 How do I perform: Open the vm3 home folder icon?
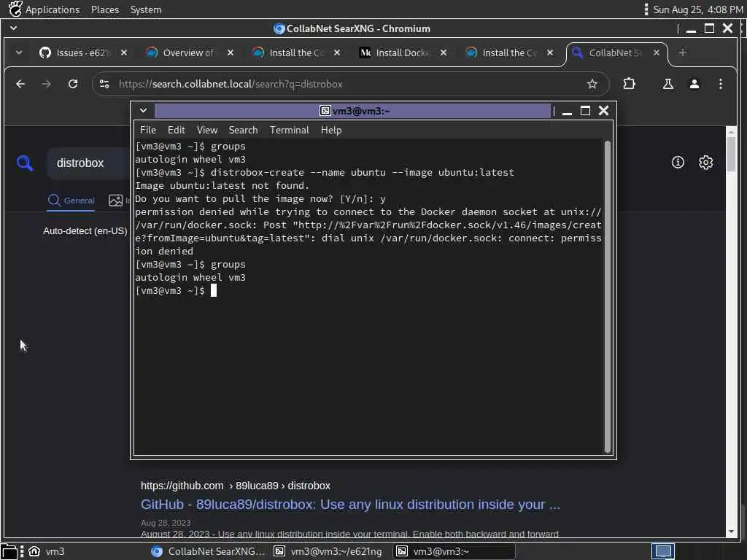point(34,551)
